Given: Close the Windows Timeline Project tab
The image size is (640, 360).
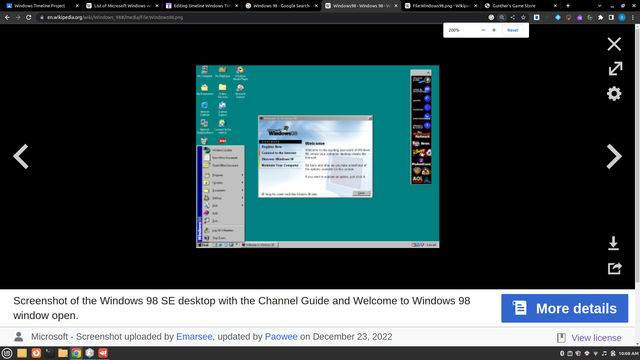Looking at the screenshot, I should 77,6.
